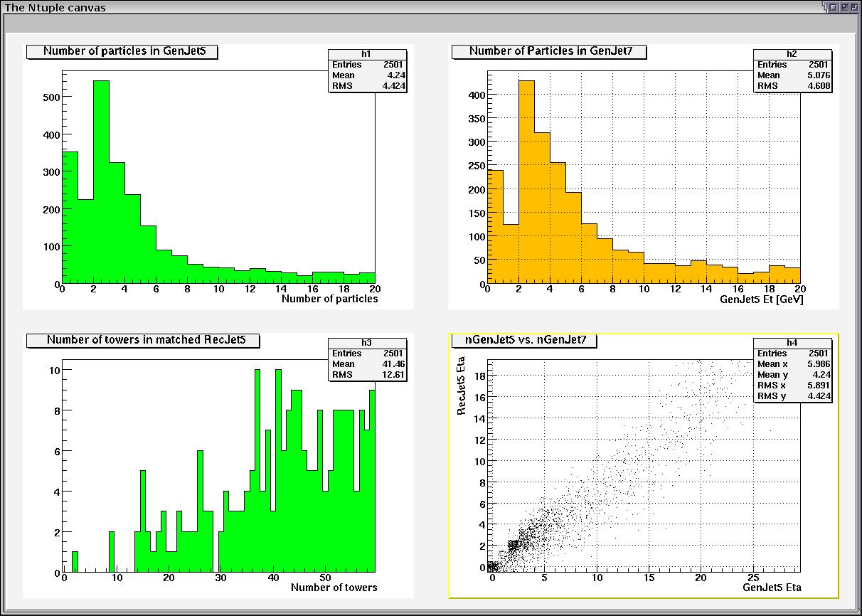Select the h4 statistics box with RMS values
Screen dimensions: 862x616
(x=792, y=370)
